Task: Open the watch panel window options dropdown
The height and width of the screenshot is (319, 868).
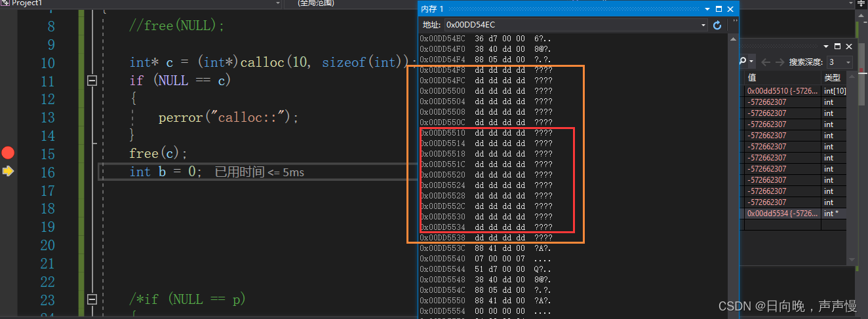Action: pos(826,47)
